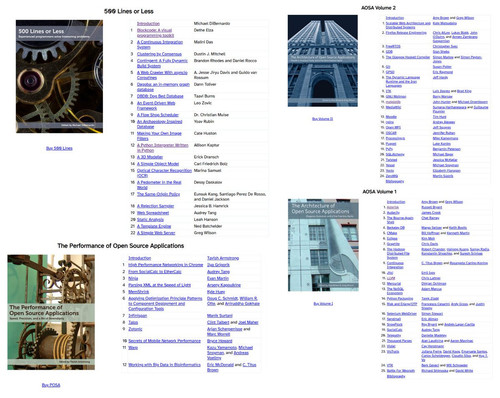Read A Continuous Integration System chapter
500x398 pixels.
point(160,45)
